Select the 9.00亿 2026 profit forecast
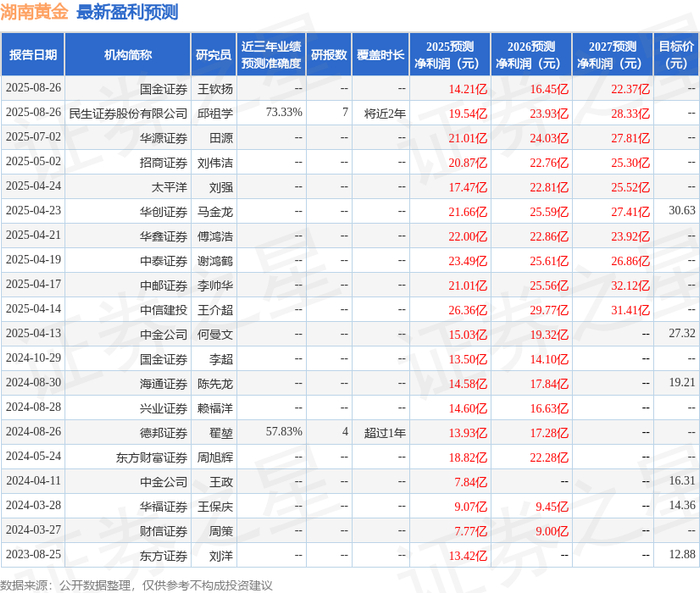The width and height of the screenshot is (700, 593). (552, 531)
